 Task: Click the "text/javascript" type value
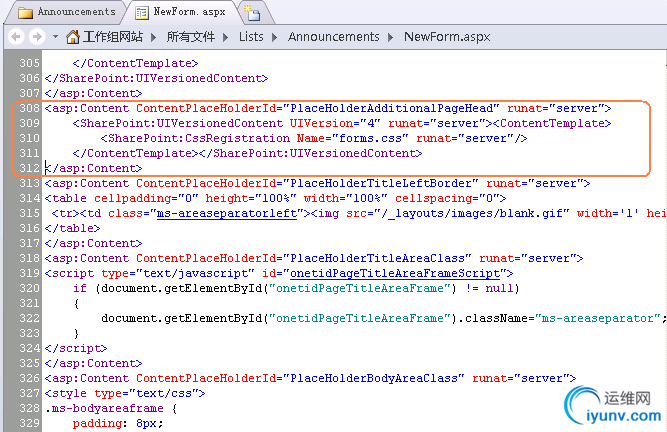coord(195,273)
